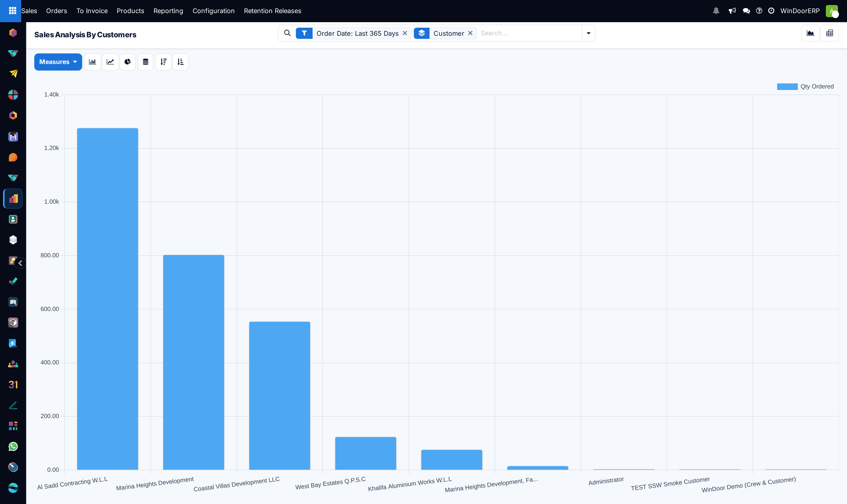Focus the Search input field

530,33
